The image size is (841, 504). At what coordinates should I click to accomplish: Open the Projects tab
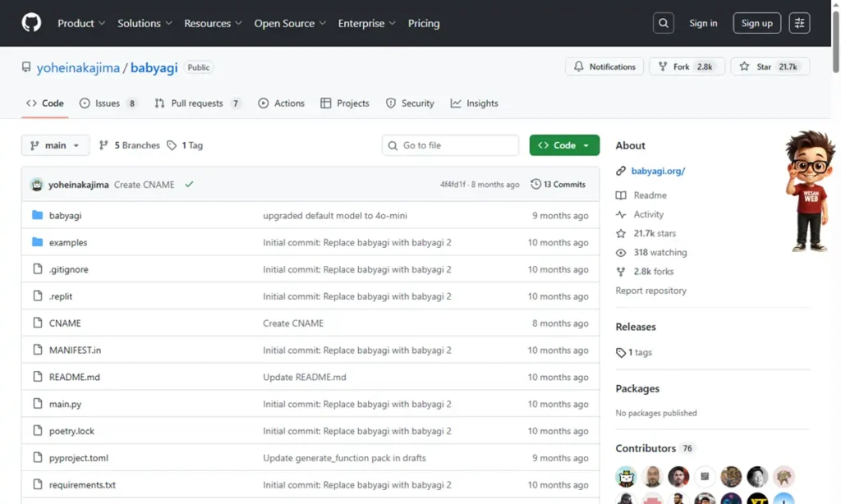pos(345,103)
